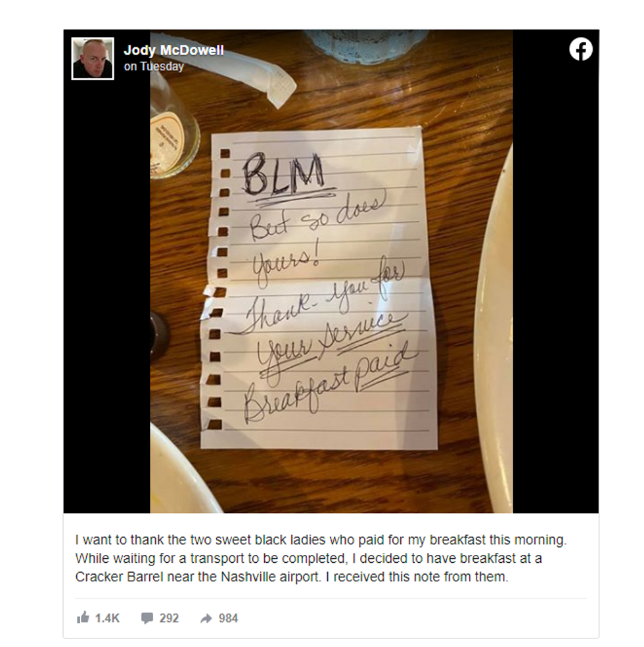Open the handwritten note photo
Screen dimensions: 644x647
(x=331, y=271)
